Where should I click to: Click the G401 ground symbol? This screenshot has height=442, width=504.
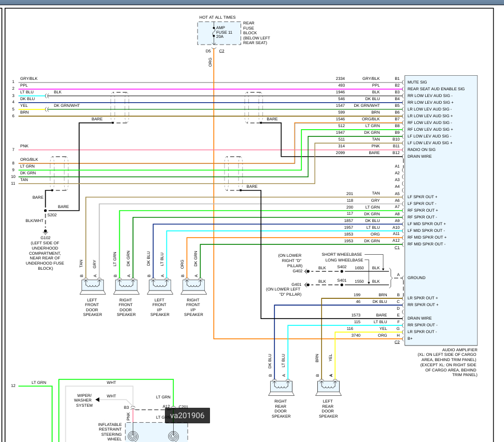(306, 284)
